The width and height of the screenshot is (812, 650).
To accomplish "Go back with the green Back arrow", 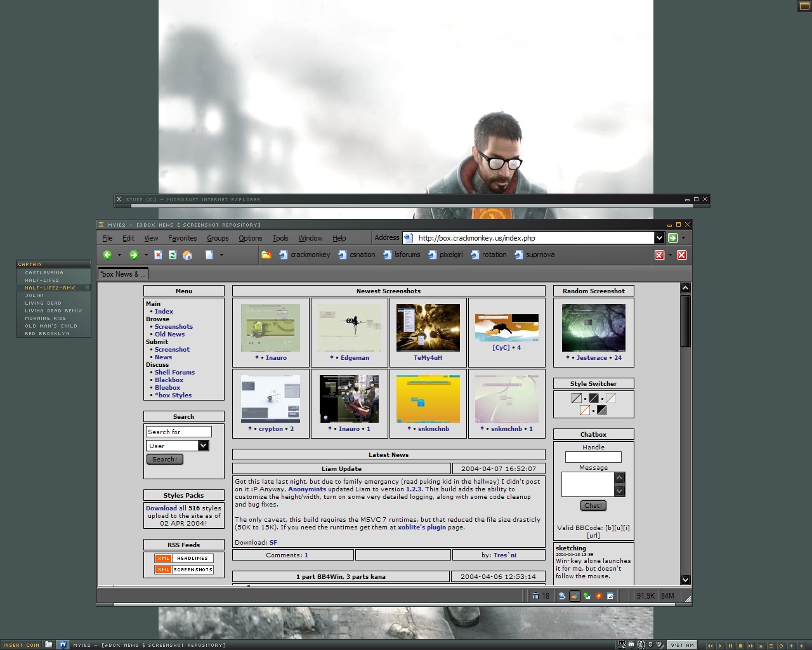I will pyautogui.click(x=107, y=255).
